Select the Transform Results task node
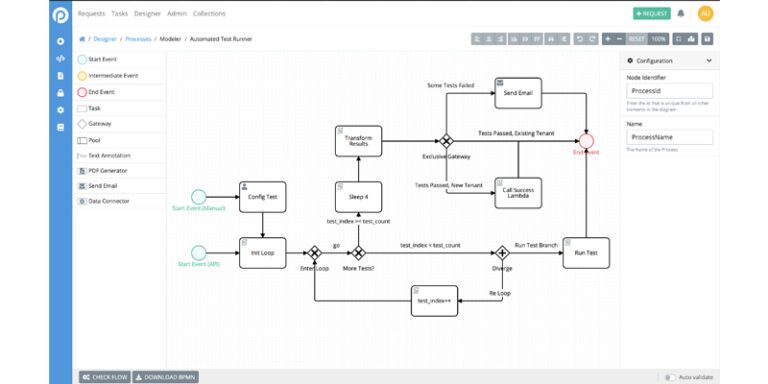The height and width of the screenshot is (384, 768). pyautogui.click(x=359, y=141)
